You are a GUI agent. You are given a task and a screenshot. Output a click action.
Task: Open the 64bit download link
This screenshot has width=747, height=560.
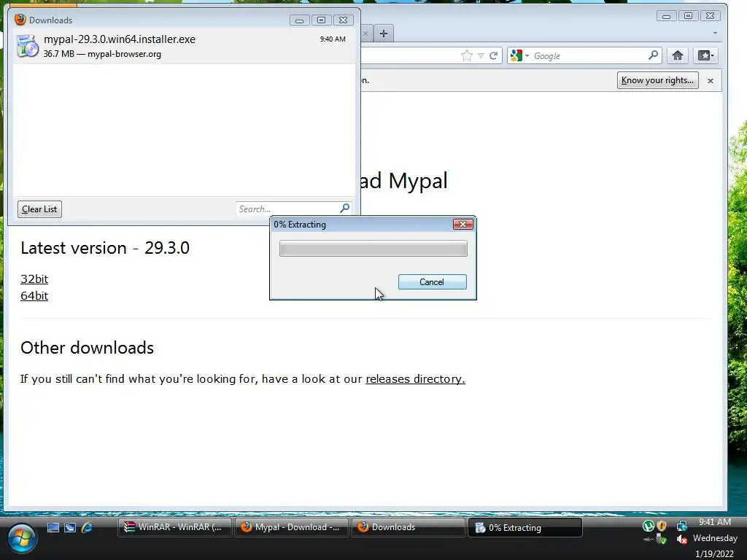[x=34, y=296]
